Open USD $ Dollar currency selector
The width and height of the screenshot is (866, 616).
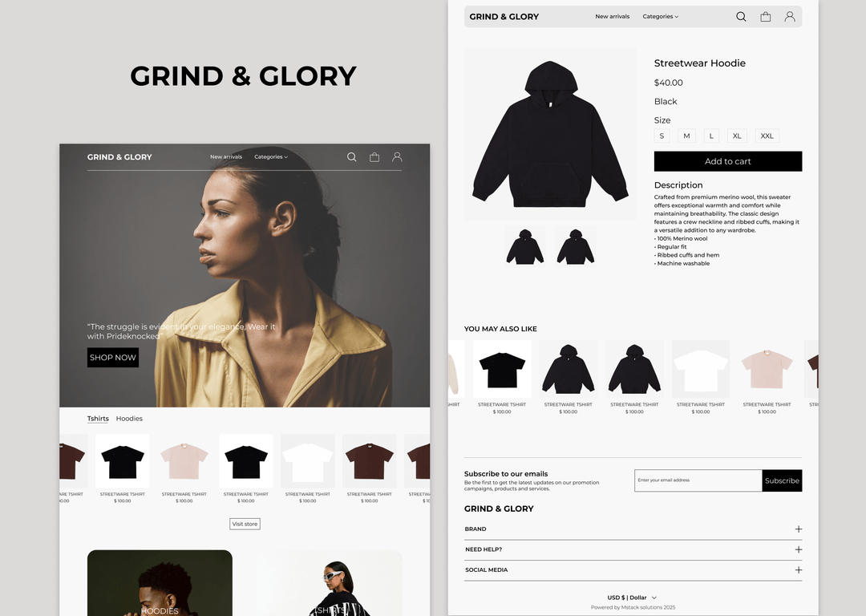(633, 598)
